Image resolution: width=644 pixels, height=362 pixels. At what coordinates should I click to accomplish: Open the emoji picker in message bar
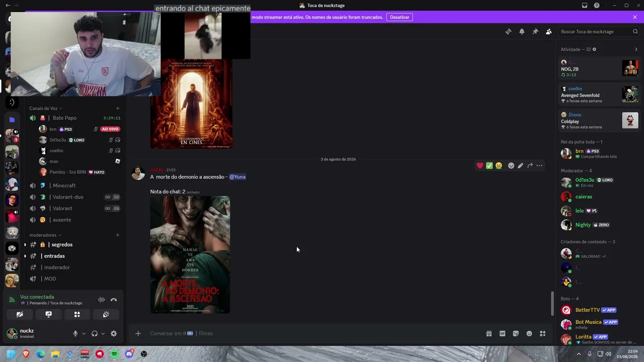pos(529,333)
